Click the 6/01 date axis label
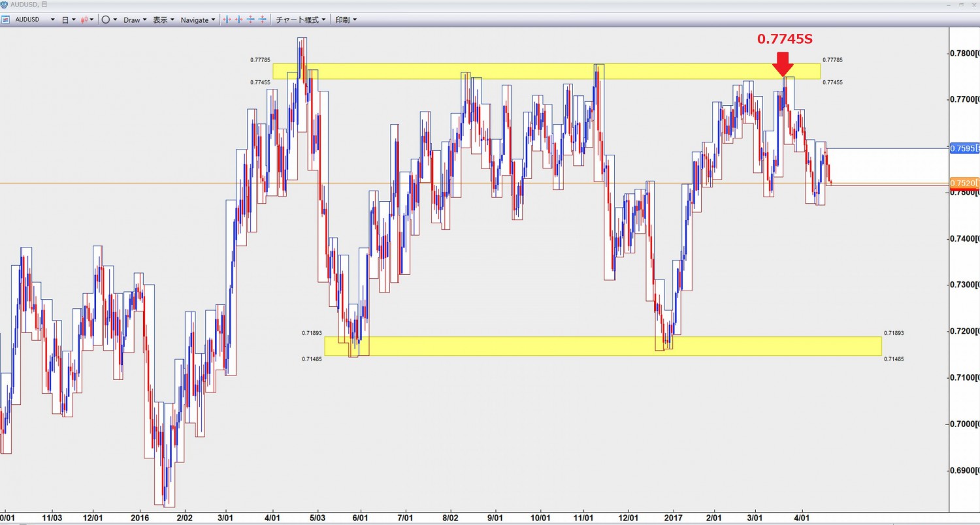 coord(360,517)
